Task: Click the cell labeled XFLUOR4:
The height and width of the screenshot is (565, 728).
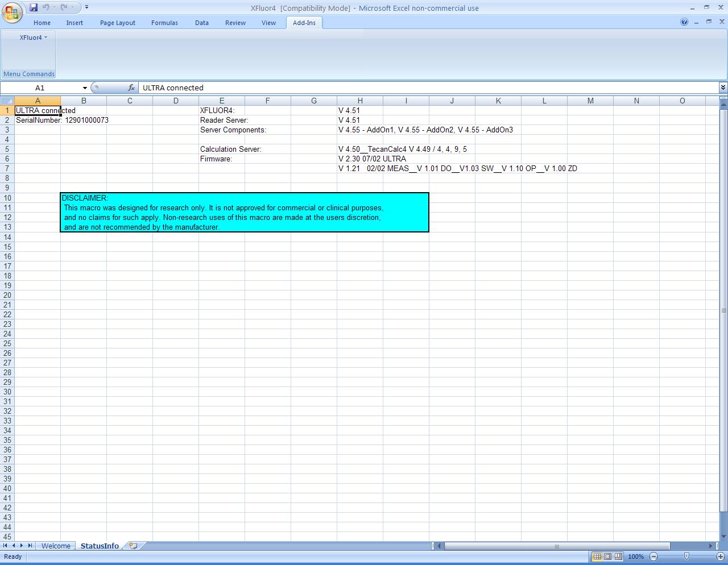Action: coord(222,110)
